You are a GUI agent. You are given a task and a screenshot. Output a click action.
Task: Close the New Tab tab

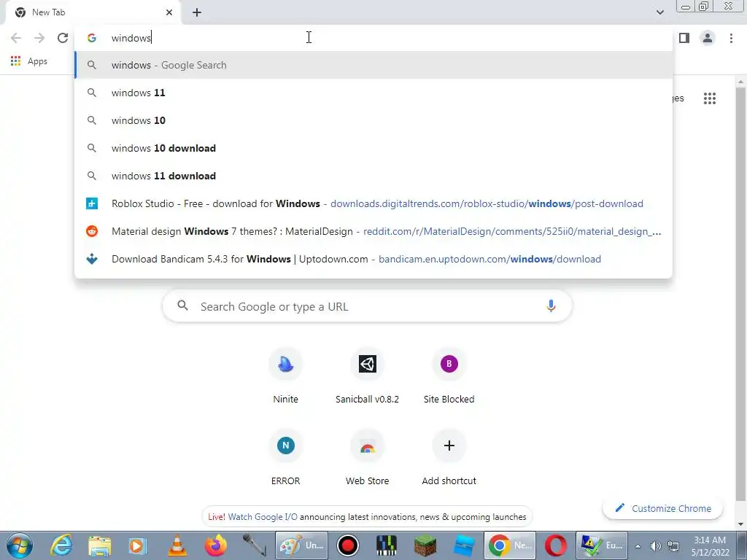pyautogui.click(x=169, y=12)
